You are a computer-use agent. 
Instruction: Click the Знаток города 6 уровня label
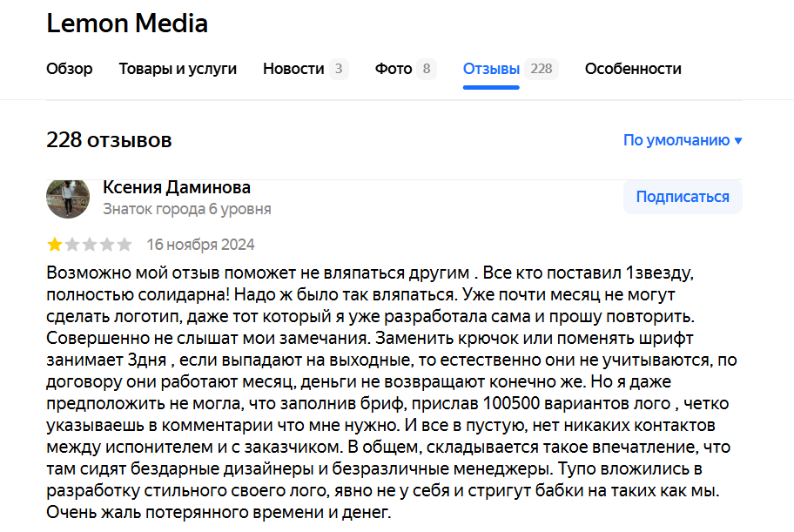[187, 209]
